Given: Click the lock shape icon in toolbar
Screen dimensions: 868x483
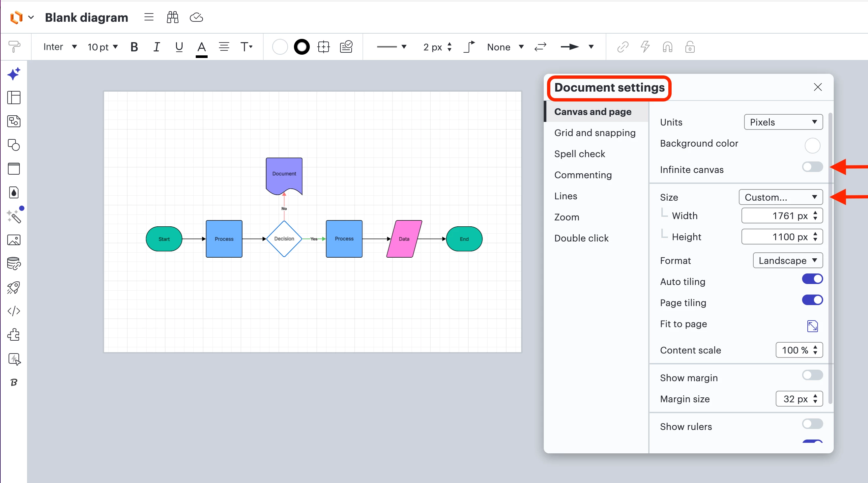Looking at the screenshot, I should click(690, 47).
